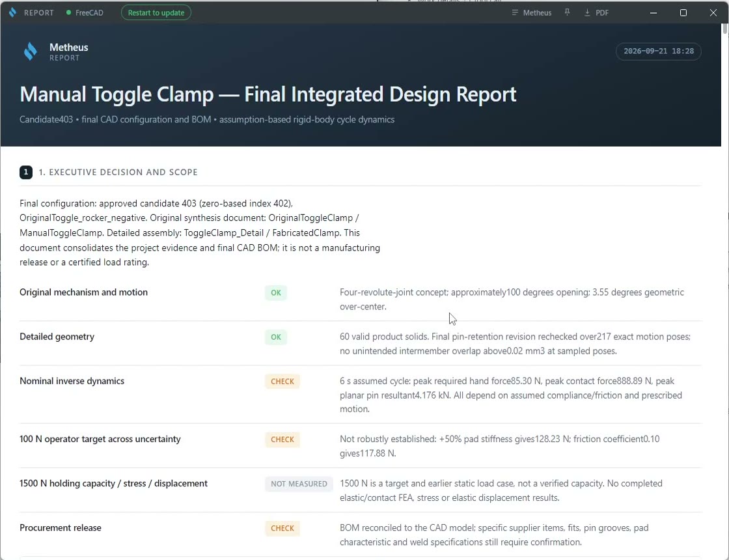The image size is (729, 560).
Task: Click Executive Decision and Scope section heading
Action: click(x=118, y=172)
